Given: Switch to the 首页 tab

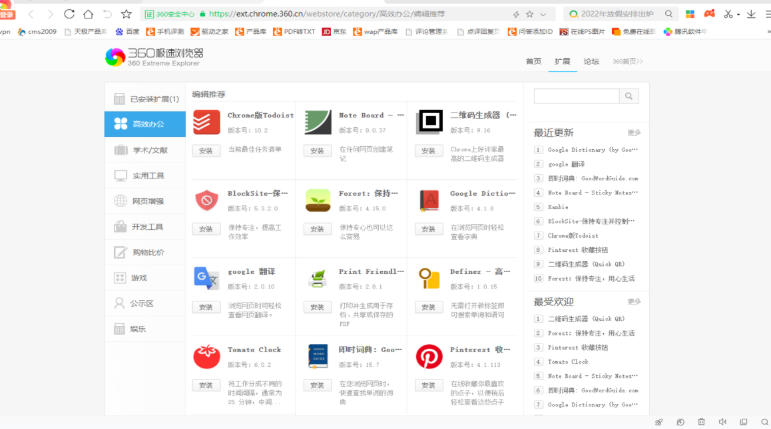Looking at the screenshot, I should coord(533,61).
